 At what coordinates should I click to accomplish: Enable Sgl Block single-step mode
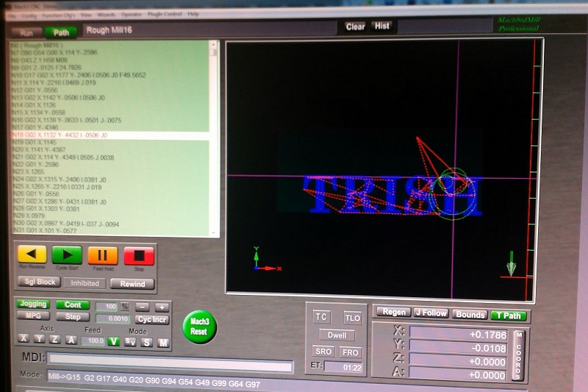pos(37,282)
